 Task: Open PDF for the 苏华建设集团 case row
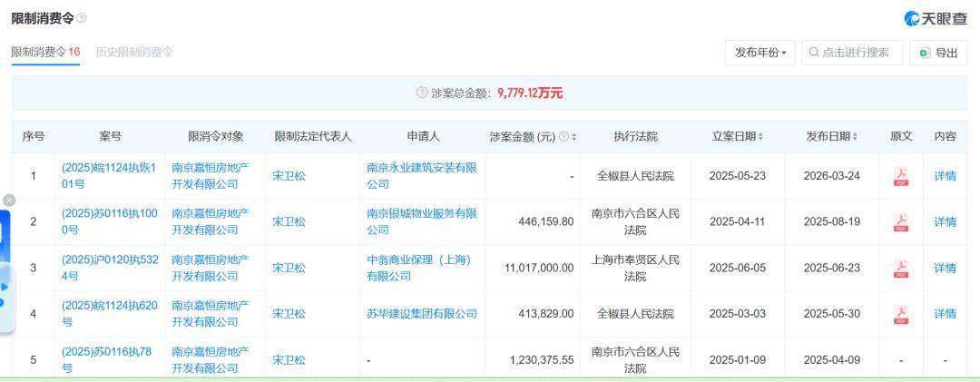pos(900,315)
